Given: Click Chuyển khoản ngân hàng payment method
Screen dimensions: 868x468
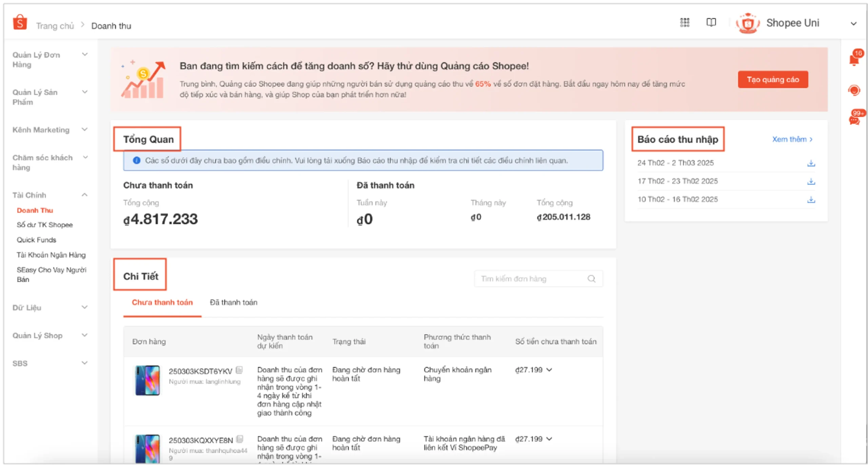Looking at the screenshot, I should (457, 374).
